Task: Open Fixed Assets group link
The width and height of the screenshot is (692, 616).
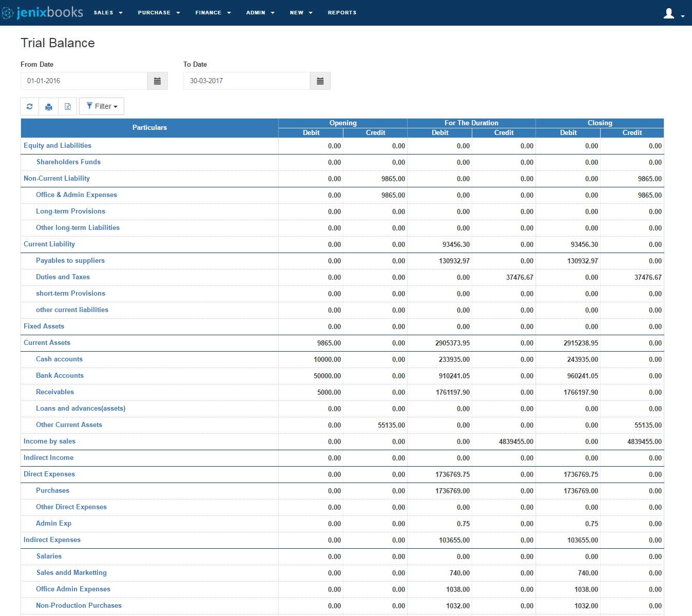Action: tap(44, 326)
